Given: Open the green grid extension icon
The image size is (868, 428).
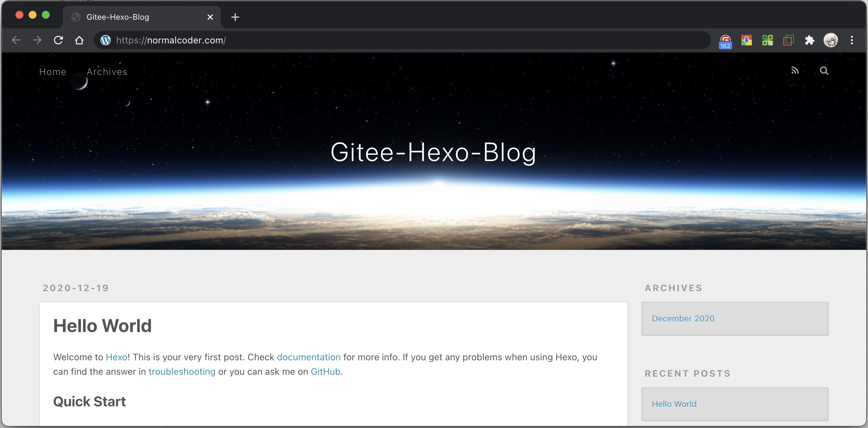Looking at the screenshot, I should [767, 40].
